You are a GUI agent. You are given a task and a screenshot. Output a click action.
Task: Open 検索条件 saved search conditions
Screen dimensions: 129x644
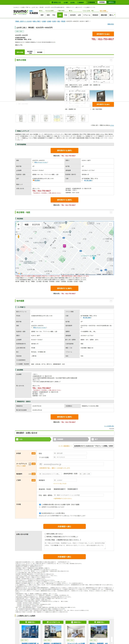(81, 2)
